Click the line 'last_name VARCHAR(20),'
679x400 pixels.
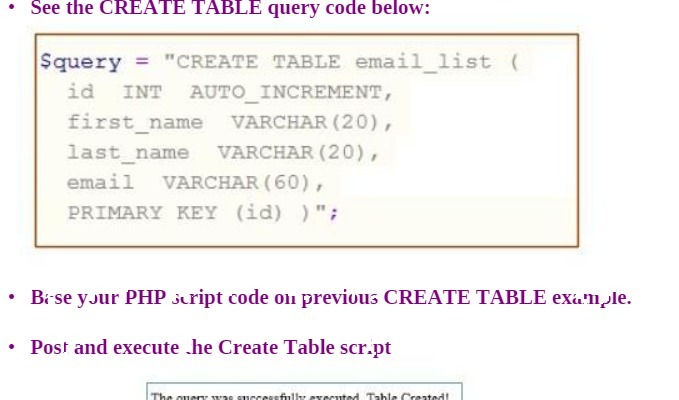coord(223,153)
